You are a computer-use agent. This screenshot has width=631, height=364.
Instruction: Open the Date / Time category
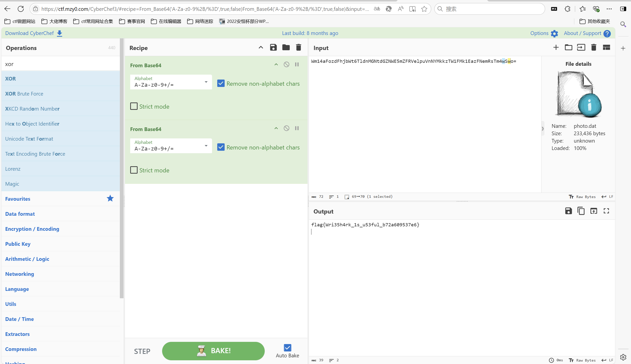[61, 319]
